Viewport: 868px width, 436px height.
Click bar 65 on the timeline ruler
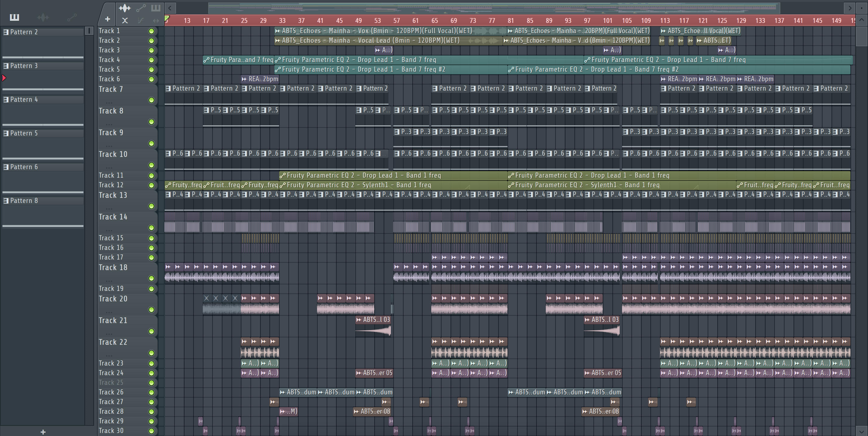coord(435,20)
